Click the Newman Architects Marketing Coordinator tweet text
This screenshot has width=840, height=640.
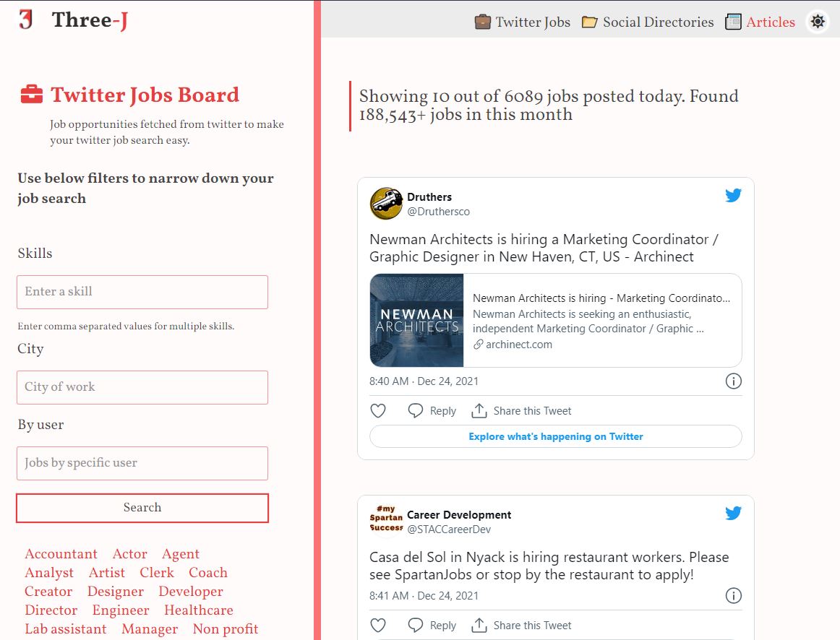coord(544,248)
